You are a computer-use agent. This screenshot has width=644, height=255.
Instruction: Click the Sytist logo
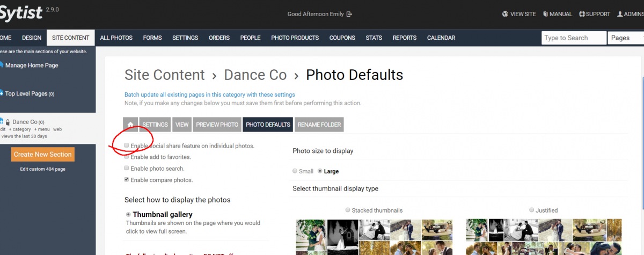coord(20,14)
